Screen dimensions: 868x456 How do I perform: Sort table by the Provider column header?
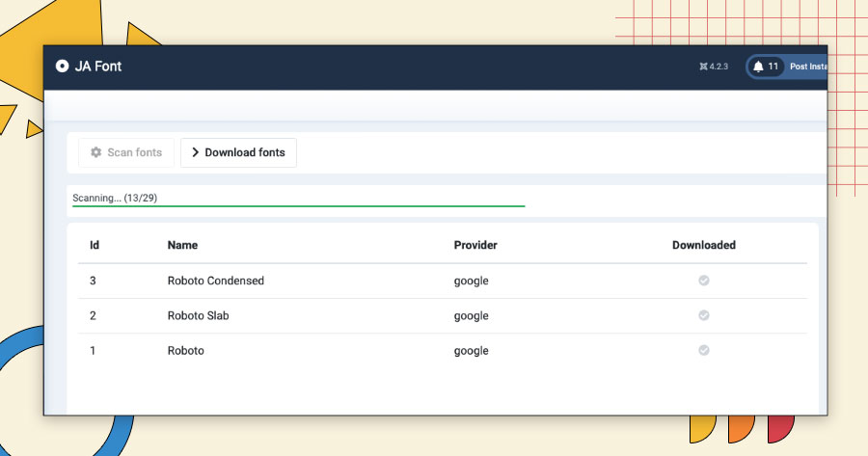(475, 245)
